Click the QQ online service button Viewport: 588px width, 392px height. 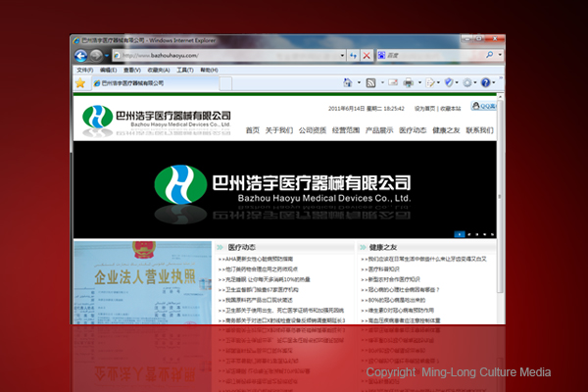pyautogui.click(x=484, y=106)
